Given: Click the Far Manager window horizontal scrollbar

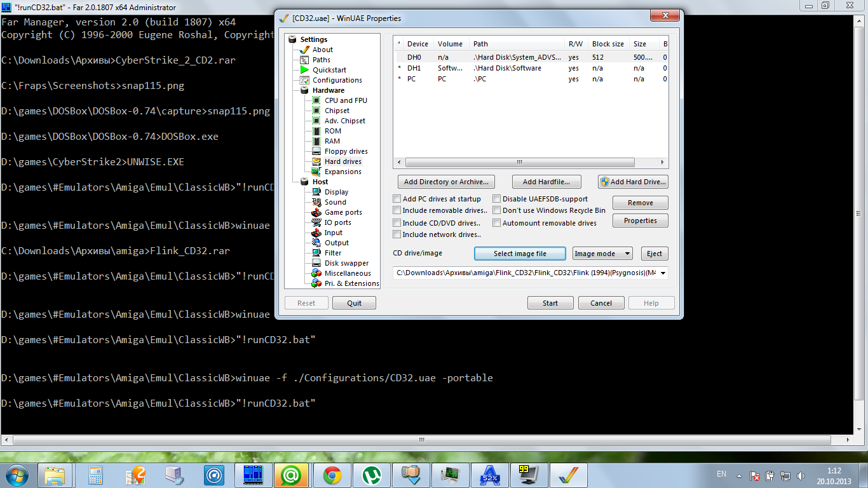Looking at the screenshot, I should pyautogui.click(x=422, y=440).
